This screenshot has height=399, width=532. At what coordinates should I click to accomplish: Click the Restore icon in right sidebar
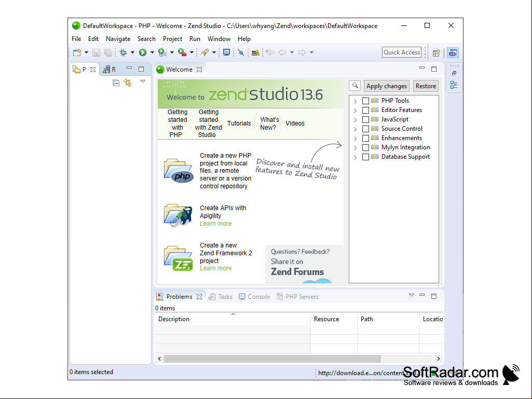click(x=454, y=73)
